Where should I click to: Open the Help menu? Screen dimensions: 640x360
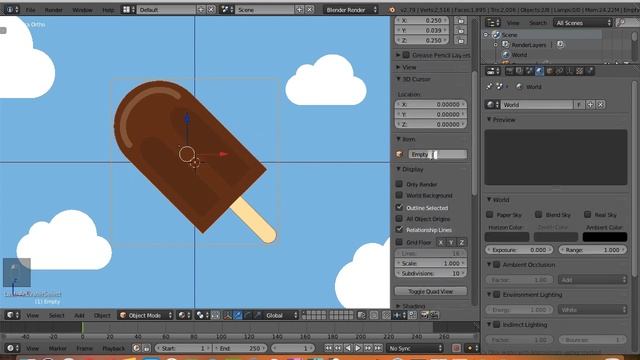pyautogui.click(x=108, y=9)
